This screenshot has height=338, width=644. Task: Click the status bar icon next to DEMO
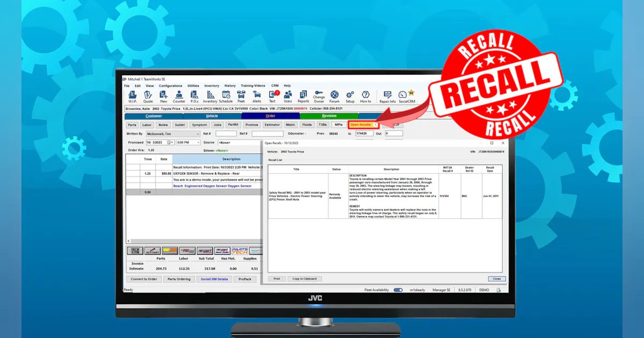point(499,290)
